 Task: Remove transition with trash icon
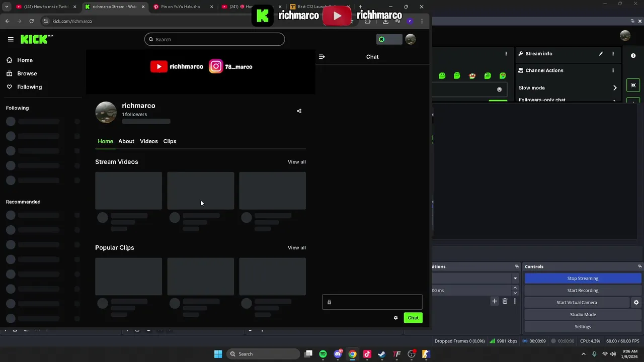pyautogui.click(x=505, y=301)
